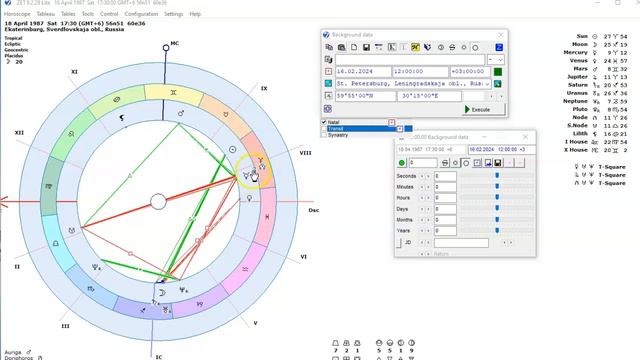Open the Horoscope menu
This screenshot has width=640, height=360.
click(17, 14)
